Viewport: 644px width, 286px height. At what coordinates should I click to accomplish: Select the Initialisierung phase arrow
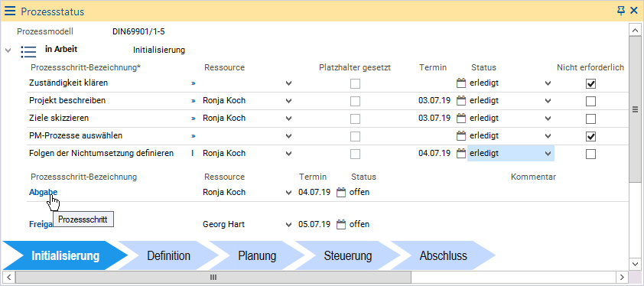coord(66,255)
